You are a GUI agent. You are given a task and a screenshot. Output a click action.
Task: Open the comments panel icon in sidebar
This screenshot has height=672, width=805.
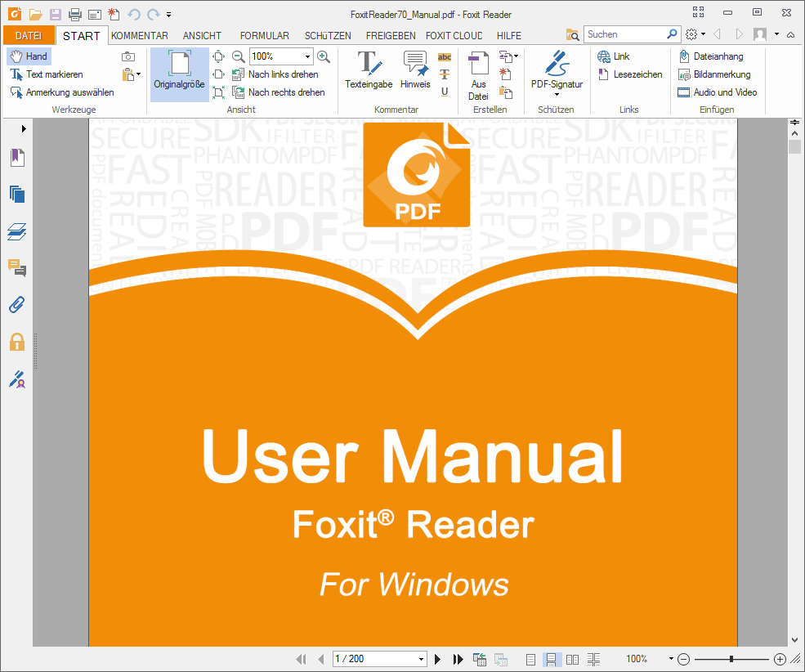coord(17,268)
